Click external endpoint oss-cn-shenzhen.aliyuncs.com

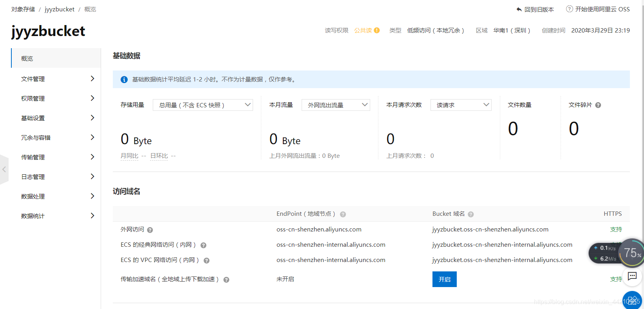319,229
